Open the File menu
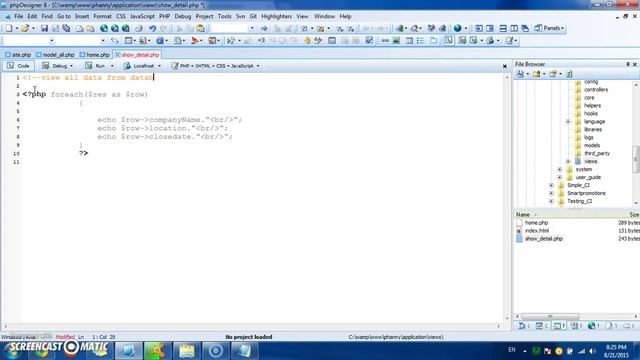 [19, 16]
